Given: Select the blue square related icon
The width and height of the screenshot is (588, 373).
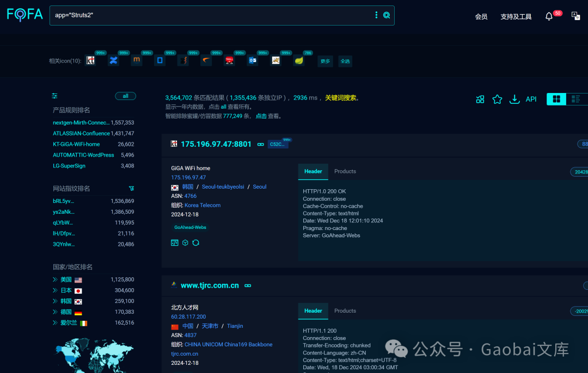Looking at the screenshot, I should pyautogui.click(x=160, y=60).
